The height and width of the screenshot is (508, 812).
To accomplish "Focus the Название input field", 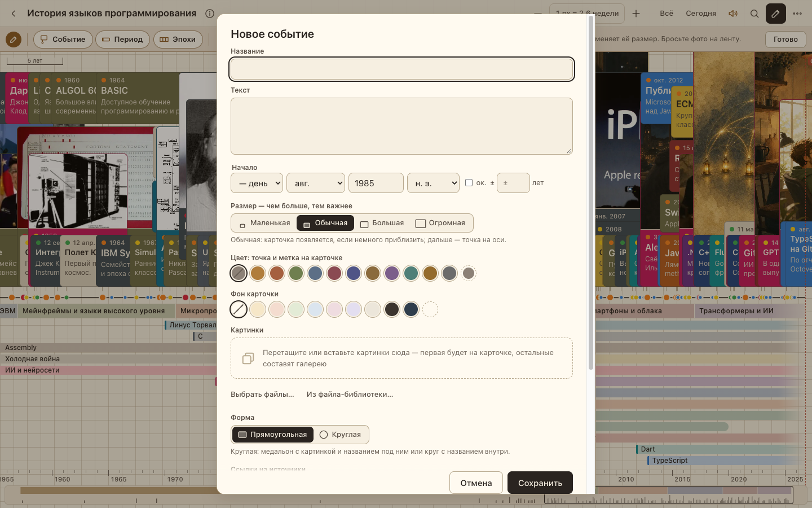I will (401, 69).
